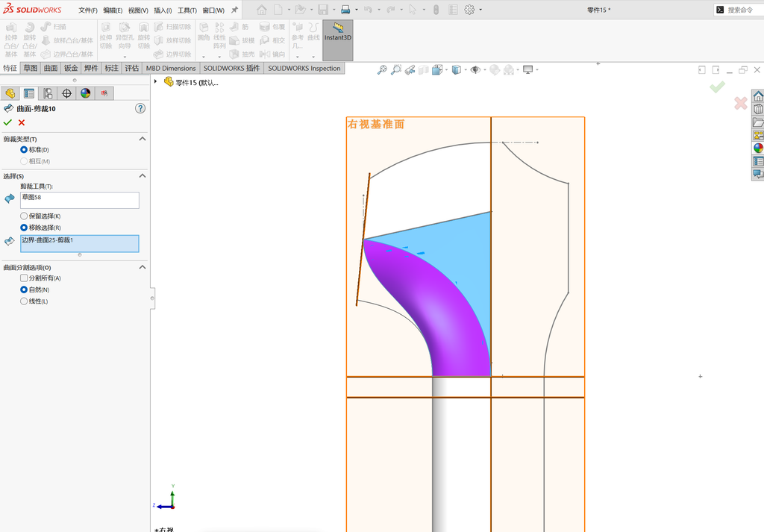Select the 线性(L) split option

[x=23, y=301]
